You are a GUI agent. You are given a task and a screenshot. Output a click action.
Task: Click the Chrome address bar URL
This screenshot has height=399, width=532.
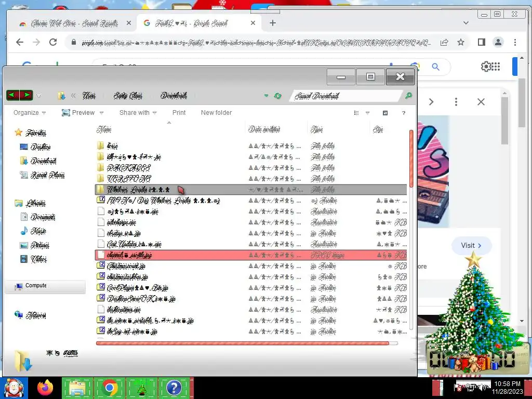tap(256, 43)
